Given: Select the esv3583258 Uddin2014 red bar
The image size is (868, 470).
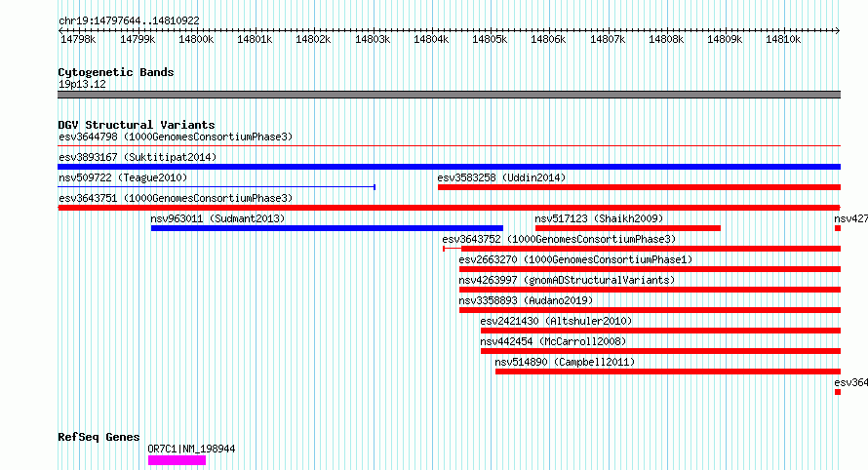Looking at the screenshot, I should [x=640, y=187].
